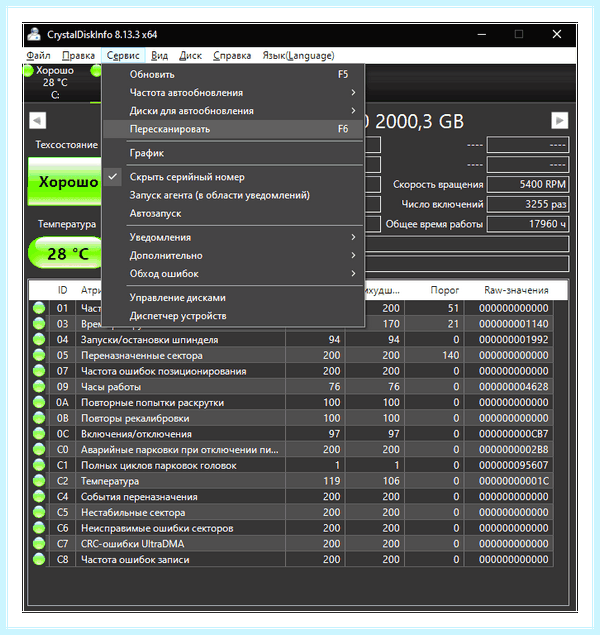
Task: Click the '2000,3 GB' disk size title
Action: tap(419, 121)
